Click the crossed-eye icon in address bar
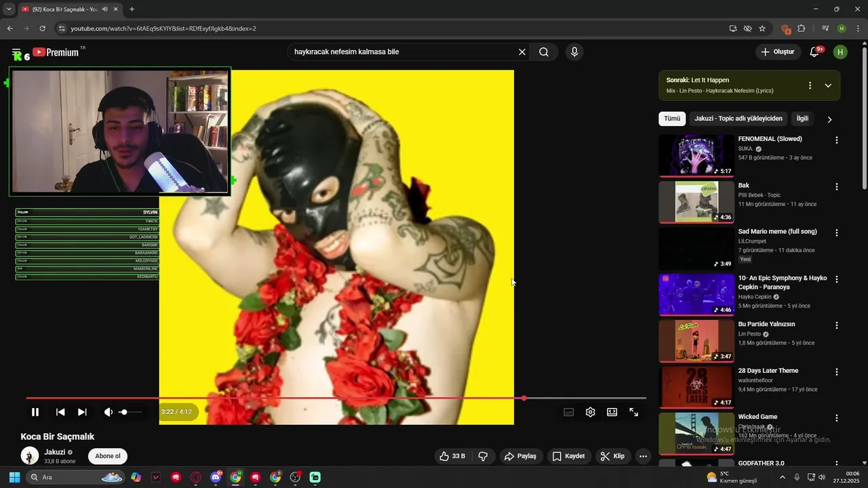 coord(748,28)
